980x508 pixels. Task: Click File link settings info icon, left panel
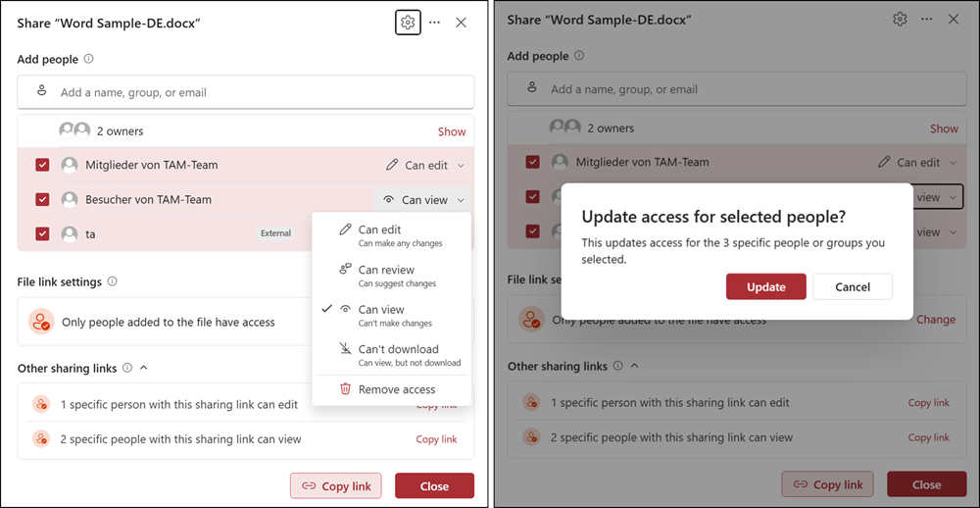pyautogui.click(x=112, y=281)
